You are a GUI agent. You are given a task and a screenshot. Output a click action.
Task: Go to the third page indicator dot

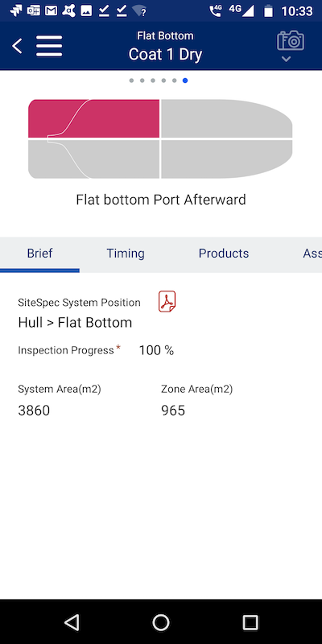coord(153,80)
